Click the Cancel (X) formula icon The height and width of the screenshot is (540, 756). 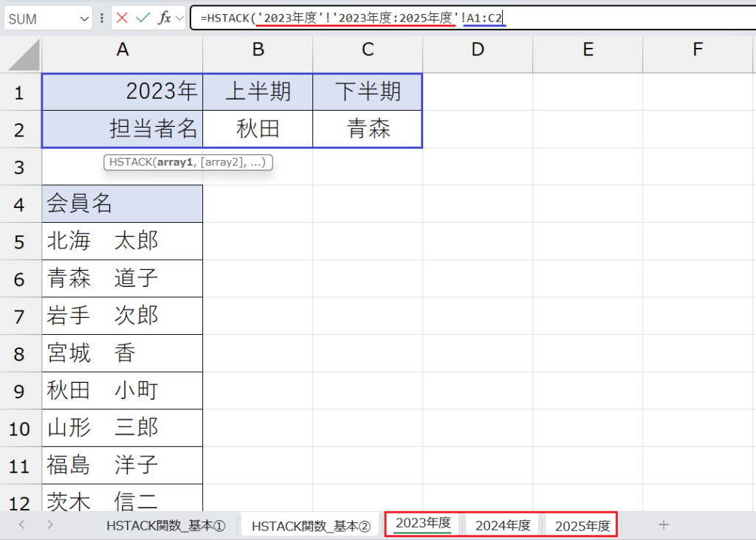tap(123, 18)
